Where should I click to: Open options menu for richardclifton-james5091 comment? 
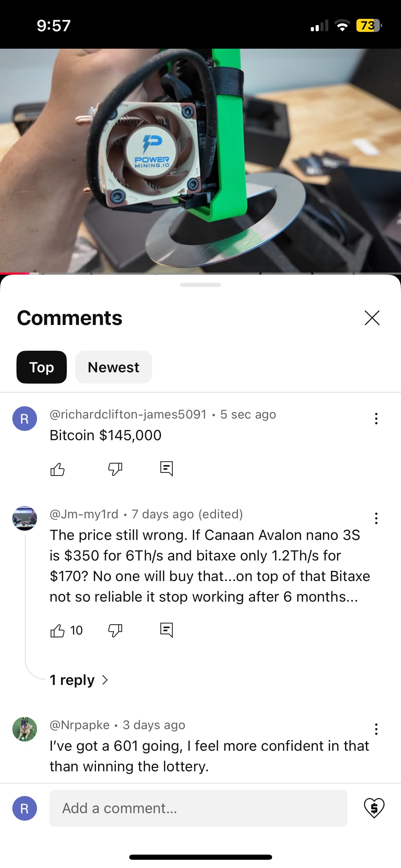pyautogui.click(x=376, y=419)
